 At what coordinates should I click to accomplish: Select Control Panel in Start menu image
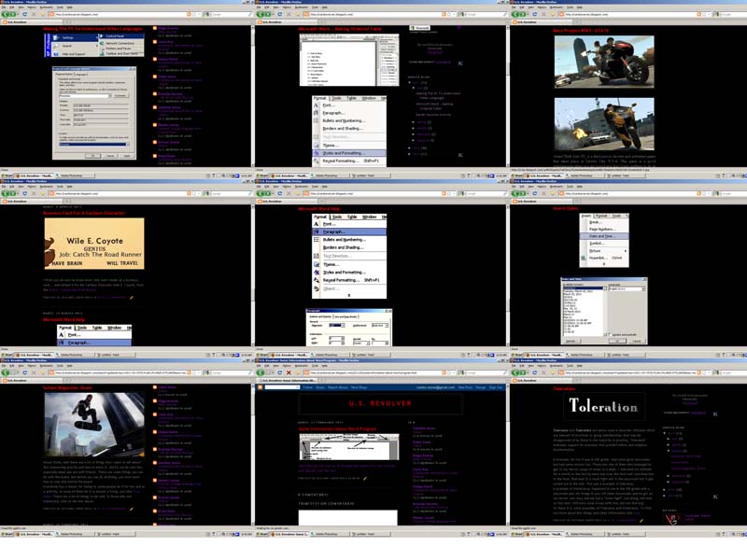pos(121,36)
